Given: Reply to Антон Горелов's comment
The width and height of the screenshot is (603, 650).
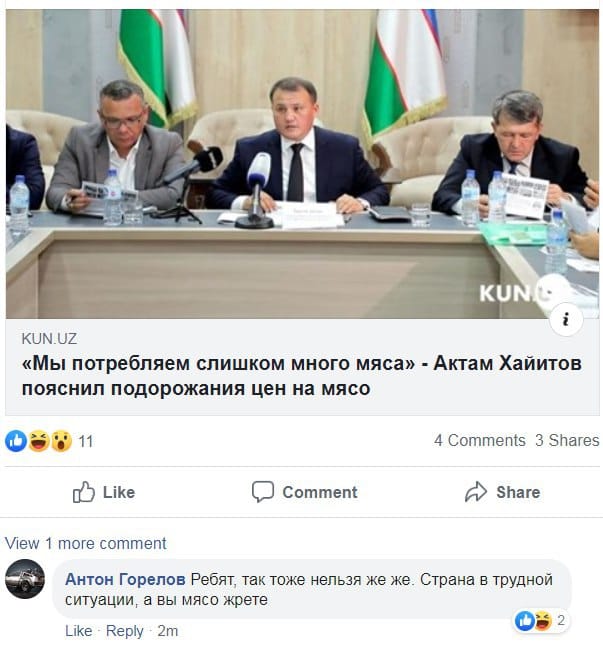Looking at the screenshot, I should pyautogui.click(x=124, y=631).
